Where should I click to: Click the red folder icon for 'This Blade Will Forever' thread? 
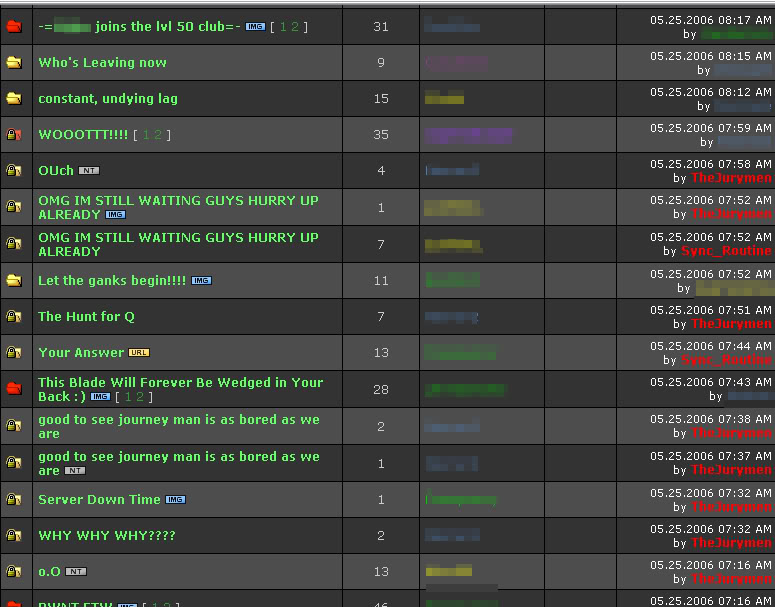pos(14,389)
